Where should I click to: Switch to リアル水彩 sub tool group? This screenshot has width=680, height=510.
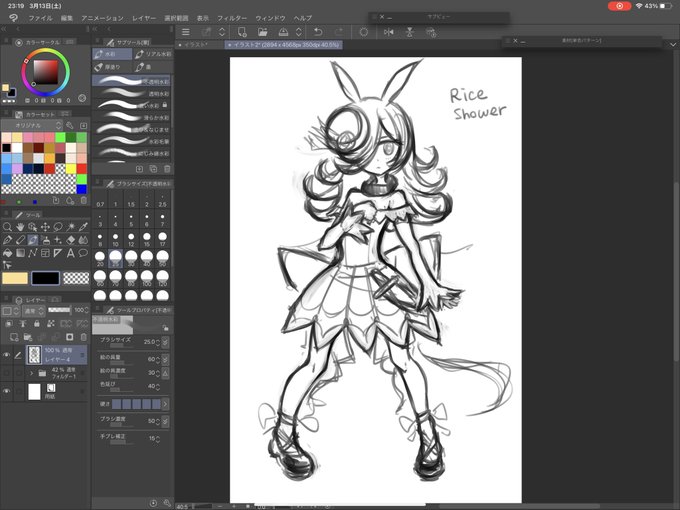tap(153, 54)
